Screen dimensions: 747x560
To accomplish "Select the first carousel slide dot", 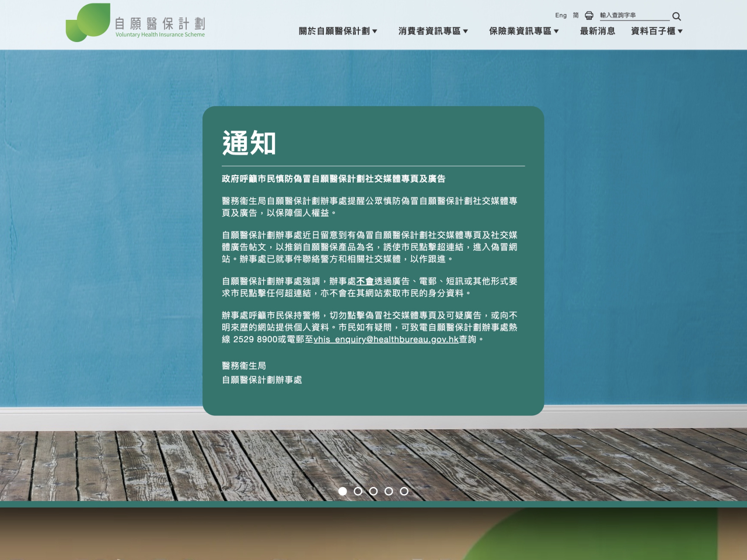I will click(x=343, y=491).
